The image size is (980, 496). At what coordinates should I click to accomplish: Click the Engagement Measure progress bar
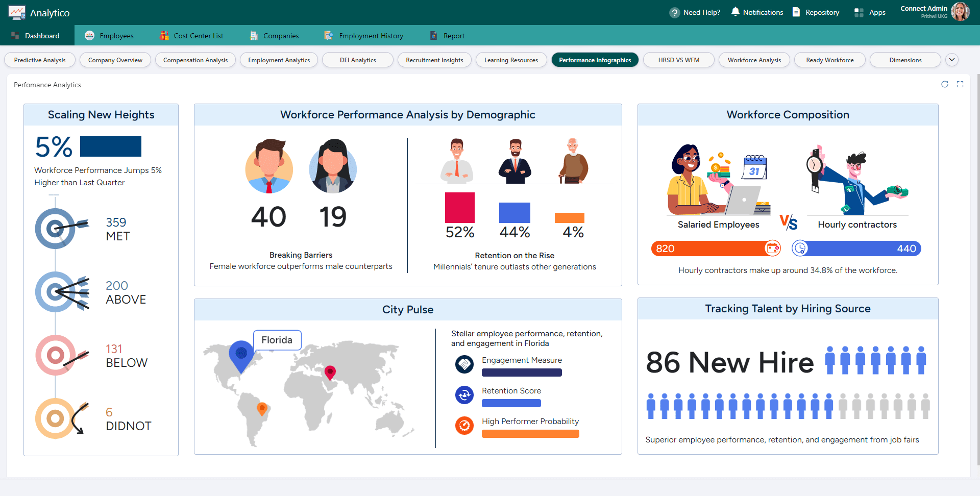(x=522, y=373)
